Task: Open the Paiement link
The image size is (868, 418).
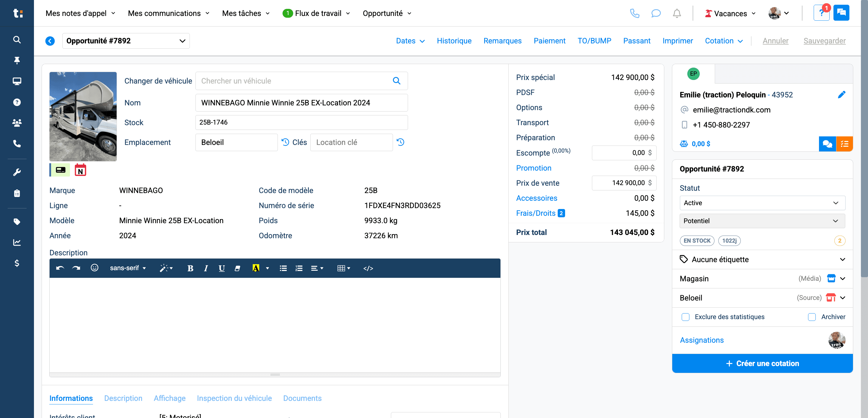Action: click(549, 41)
